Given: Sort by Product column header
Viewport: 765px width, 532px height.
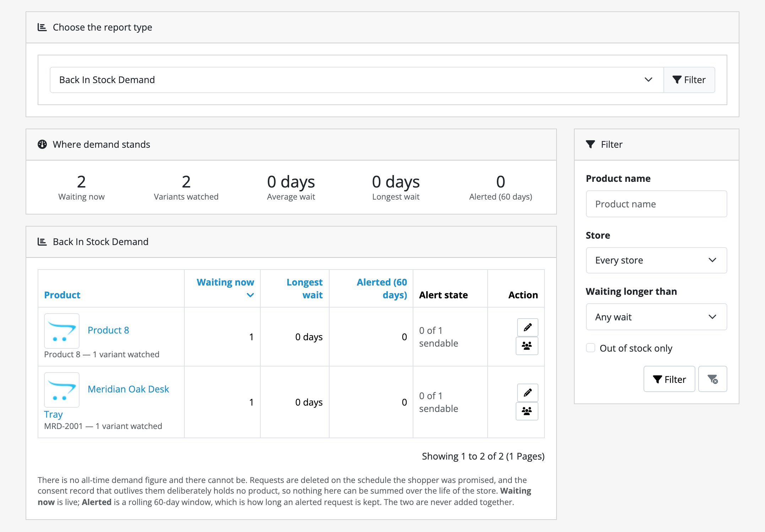Looking at the screenshot, I should click(62, 295).
